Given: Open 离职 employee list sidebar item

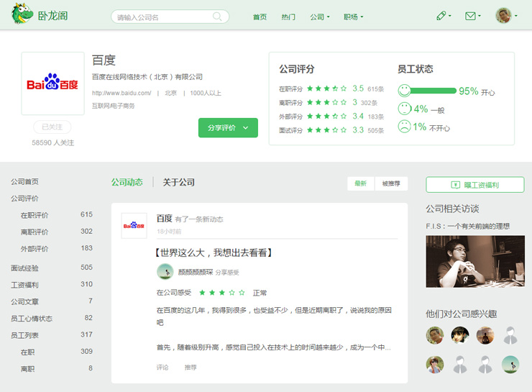Looking at the screenshot, I should (x=27, y=369).
